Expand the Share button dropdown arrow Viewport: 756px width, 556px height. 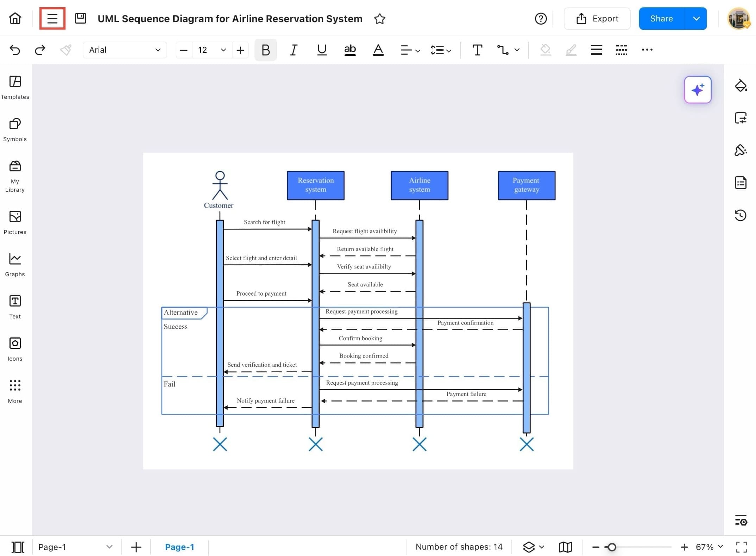[x=696, y=19]
